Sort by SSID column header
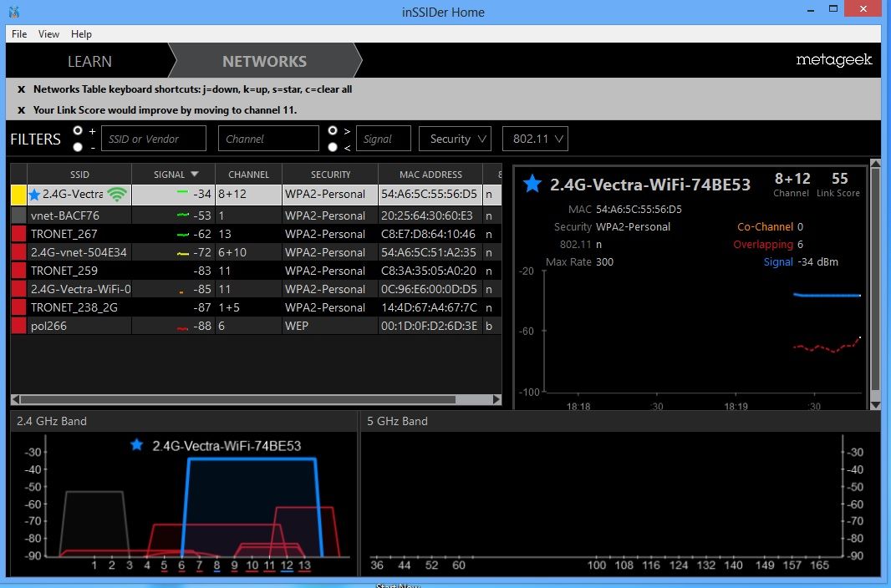The height and width of the screenshot is (588, 891). tap(79, 175)
